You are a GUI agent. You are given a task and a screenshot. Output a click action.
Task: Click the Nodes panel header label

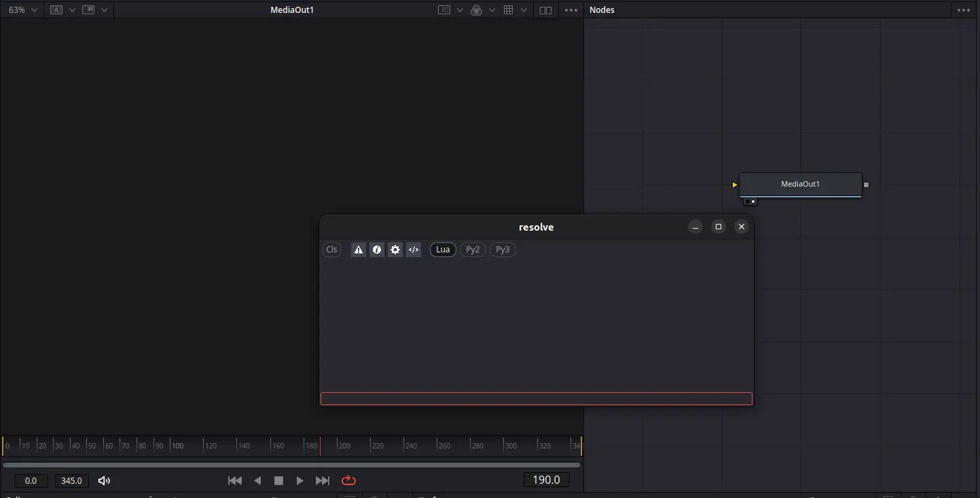click(602, 10)
